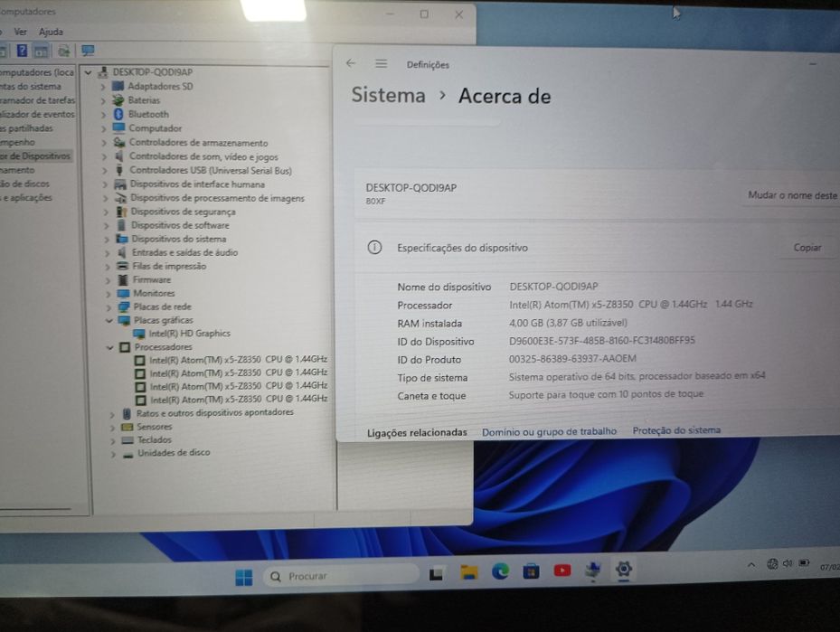The width and height of the screenshot is (840, 632).
Task: Click the Adaptadores SD category icon
Action: [x=118, y=86]
